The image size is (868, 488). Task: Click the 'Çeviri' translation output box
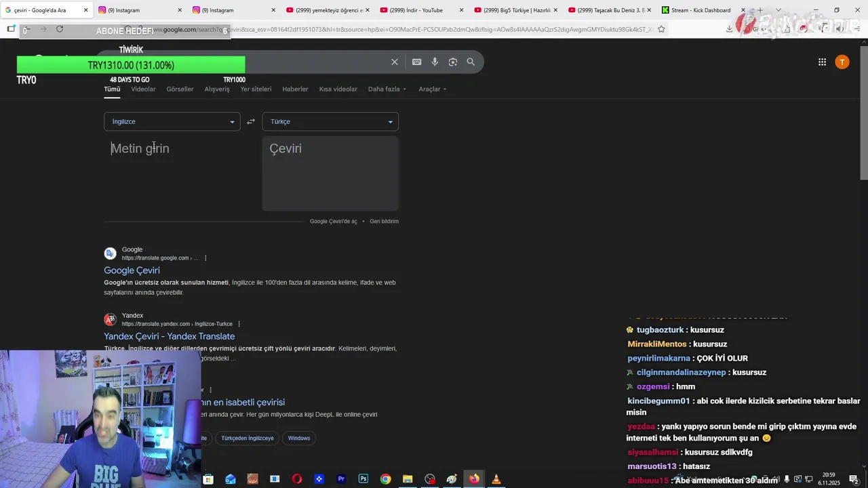pyautogui.click(x=330, y=174)
